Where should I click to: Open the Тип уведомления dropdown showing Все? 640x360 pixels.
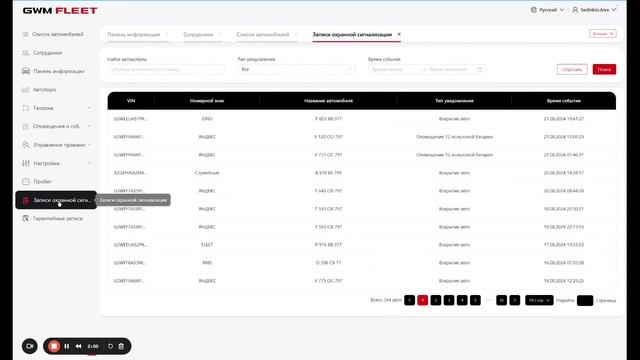[x=296, y=69]
